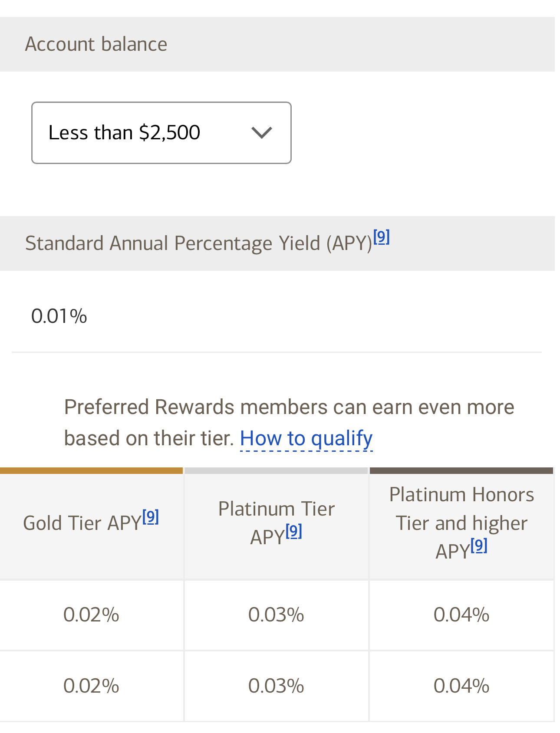The height and width of the screenshot is (733, 560).
Task: Open the Account balance dropdown
Action: (x=161, y=133)
